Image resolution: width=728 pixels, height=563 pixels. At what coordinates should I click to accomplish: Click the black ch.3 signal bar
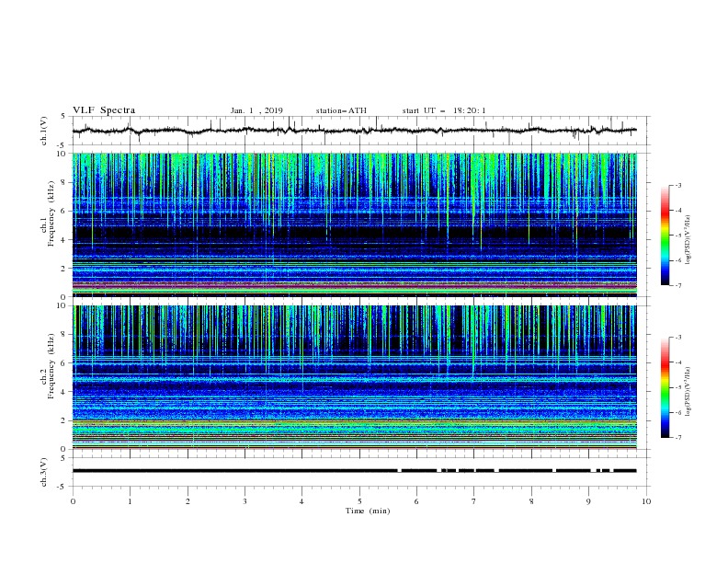[355, 471]
